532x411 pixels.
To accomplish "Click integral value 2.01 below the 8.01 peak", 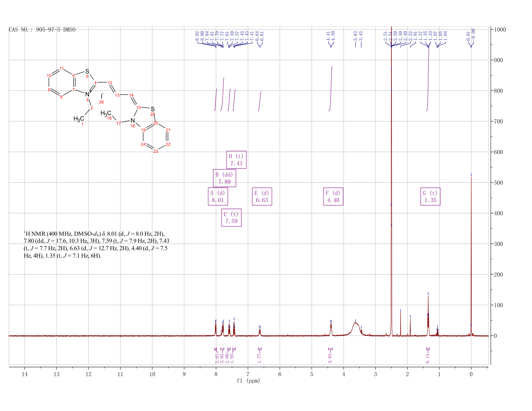I will pyautogui.click(x=217, y=358).
